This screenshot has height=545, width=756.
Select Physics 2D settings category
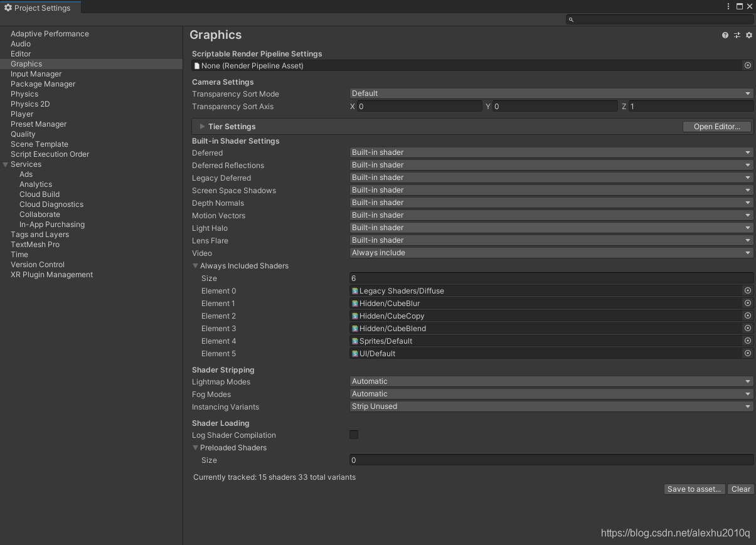[30, 104]
